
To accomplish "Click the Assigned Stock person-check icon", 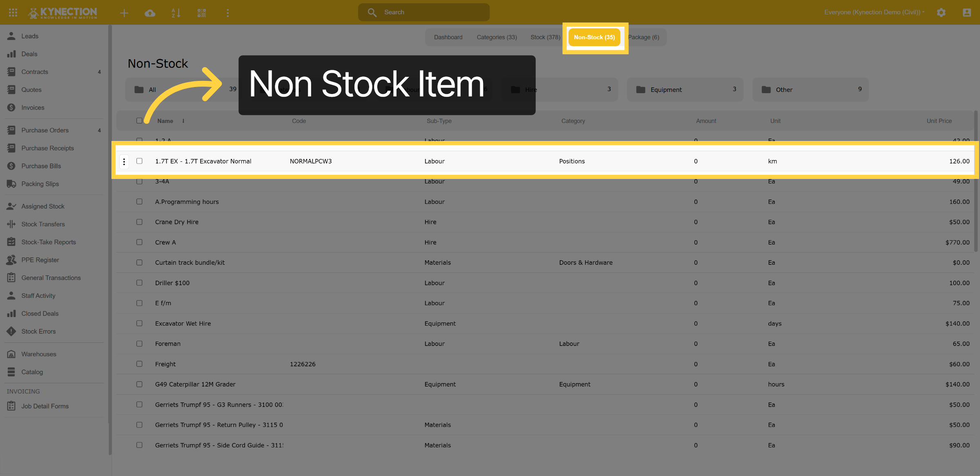I will (11, 206).
